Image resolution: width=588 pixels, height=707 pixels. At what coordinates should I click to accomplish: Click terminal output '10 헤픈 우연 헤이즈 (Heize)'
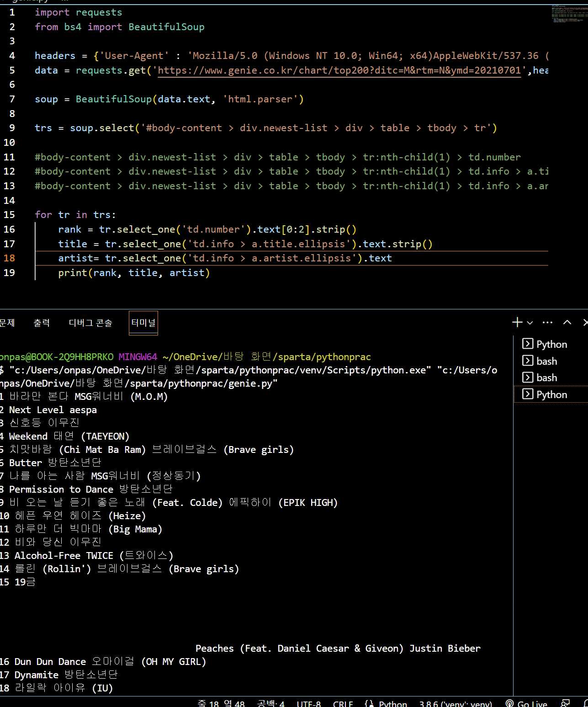[73, 516]
